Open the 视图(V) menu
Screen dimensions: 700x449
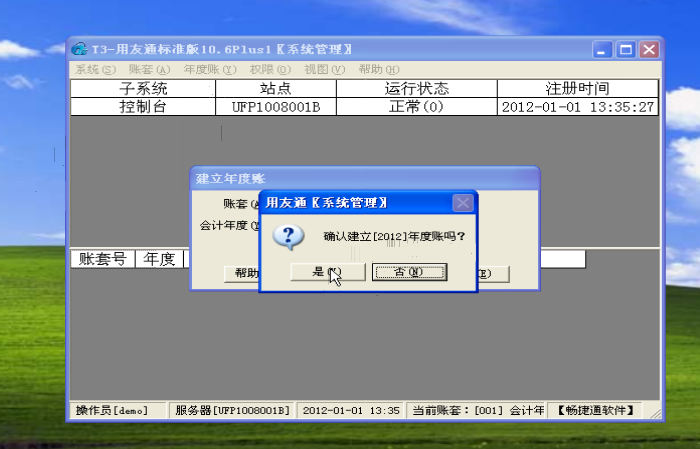pyautogui.click(x=324, y=69)
